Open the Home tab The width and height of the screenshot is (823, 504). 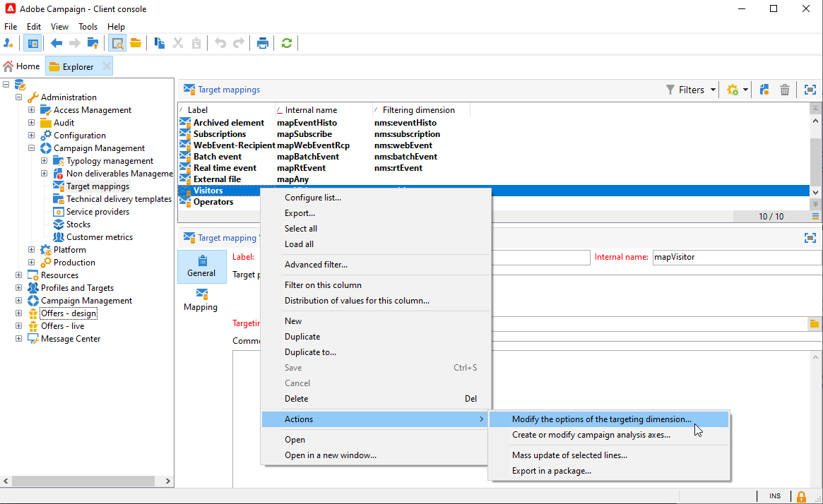[x=21, y=66]
